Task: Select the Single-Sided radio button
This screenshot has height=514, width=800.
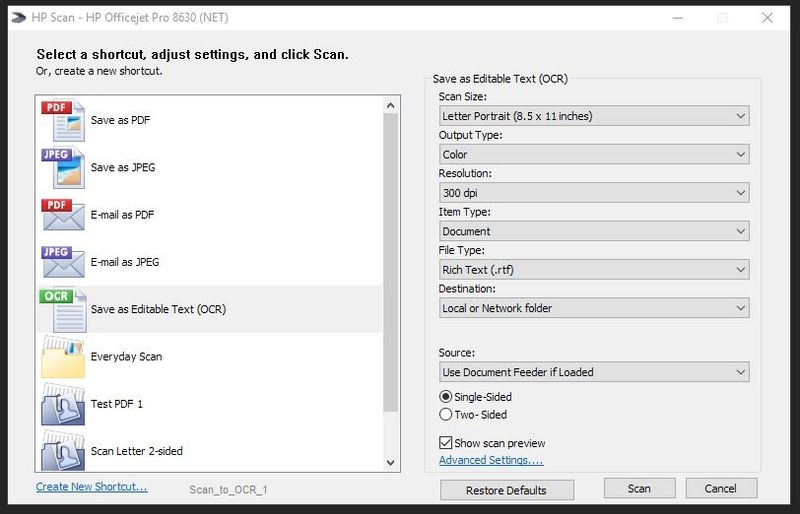Action: [446, 396]
